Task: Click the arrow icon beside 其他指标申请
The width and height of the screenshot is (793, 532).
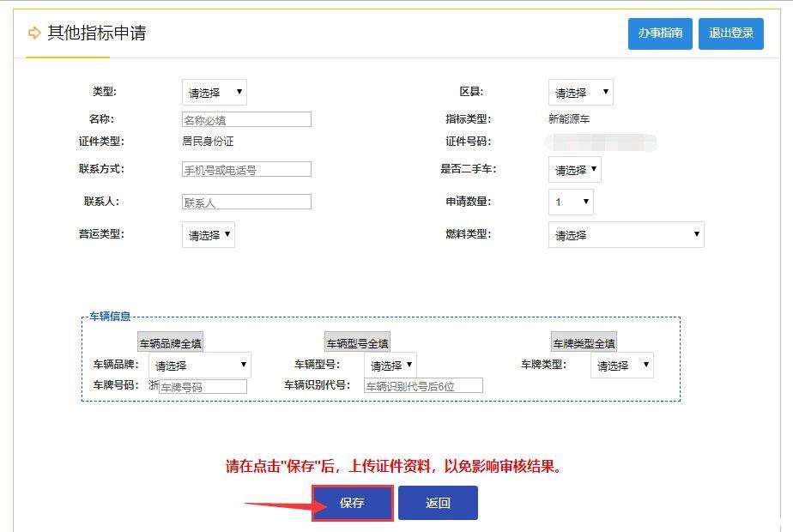Action: [x=33, y=33]
